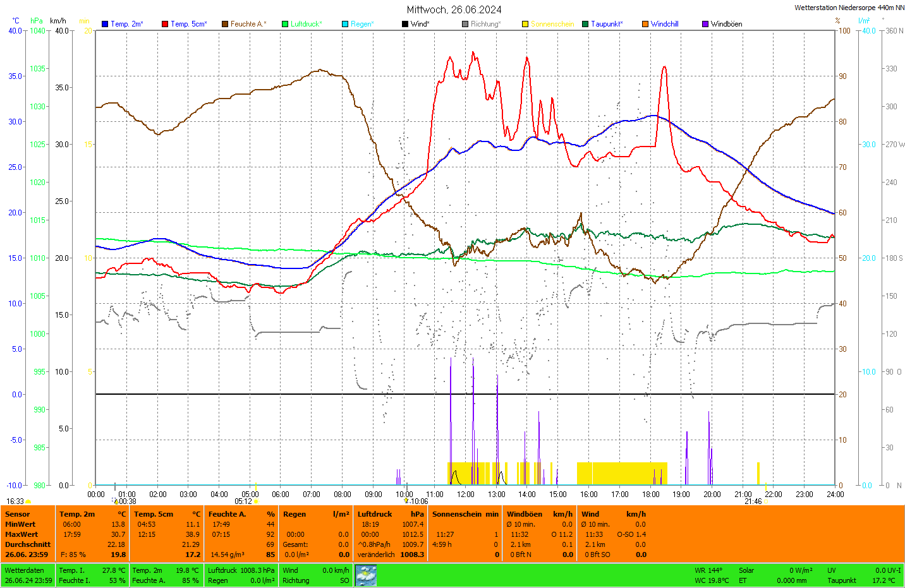The width and height of the screenshot is (905, 588).
Task: Click the brown Feuchte A. legend square
Action: 225,24
